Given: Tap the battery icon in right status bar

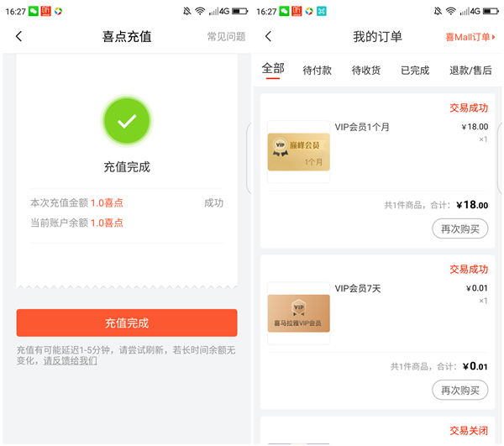Looking at the screenshot, I should pyautogui.click(x=490, y=12).
